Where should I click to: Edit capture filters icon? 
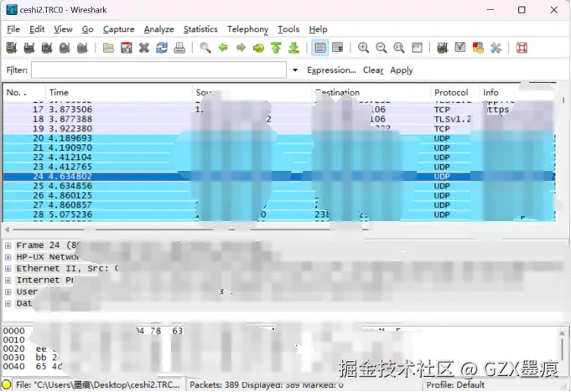click(443, 48)
